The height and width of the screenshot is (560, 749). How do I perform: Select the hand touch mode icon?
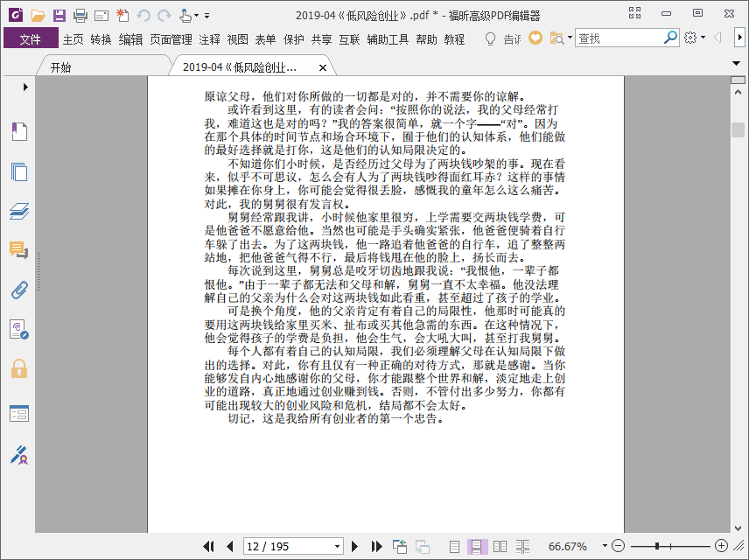185,16
